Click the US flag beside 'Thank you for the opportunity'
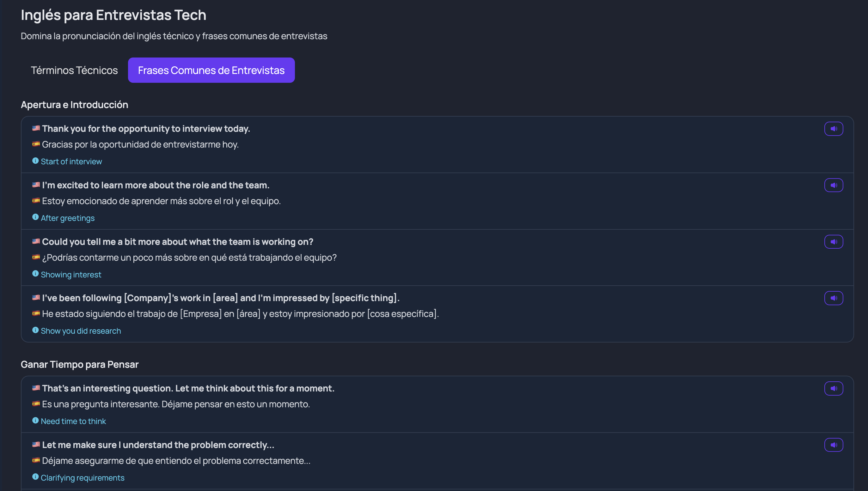Viewport: 868px width, 491px height. click(36, 128)
